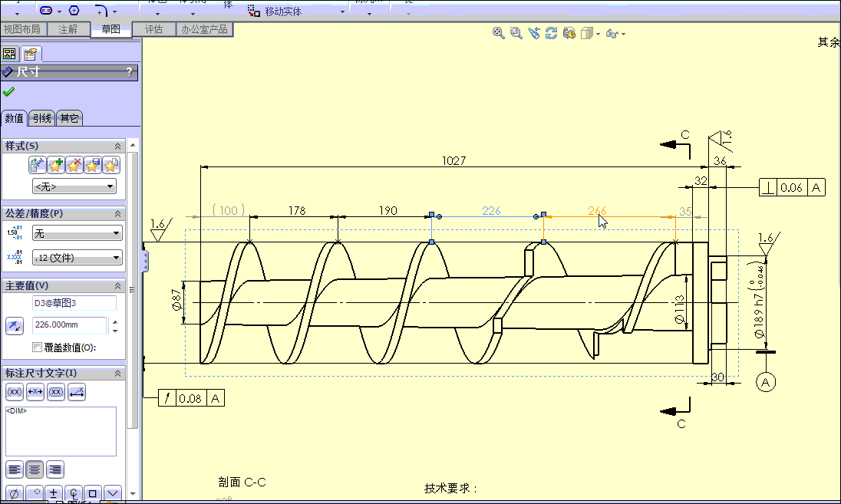
Task: Collapse the 公差/精度(P) section
Action: [x=117, y=214]
